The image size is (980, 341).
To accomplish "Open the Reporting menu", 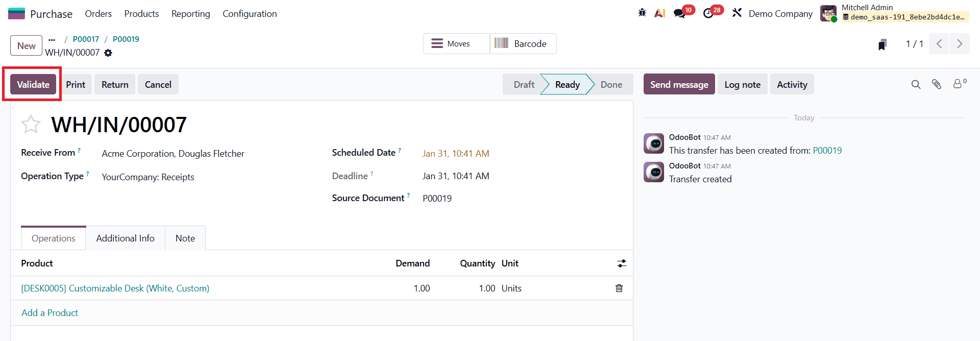I will click(x=190, y=14).
